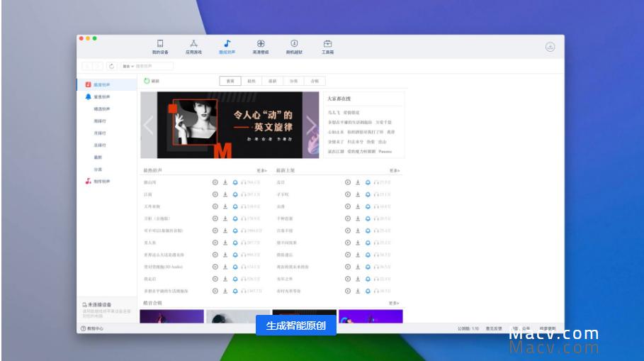This screenshot has width=644, height=361.
Task: Open the Weekly Ranking sidebar entry (周排行)
Action: (x=100, y=121)
